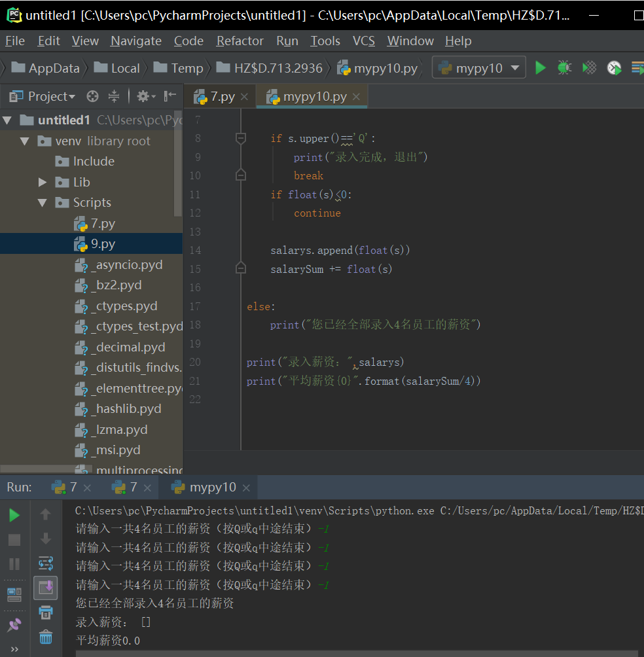The image size is (644, 657).
Task: Toggle scroll to end in Run console
Action: pos(46,588)
